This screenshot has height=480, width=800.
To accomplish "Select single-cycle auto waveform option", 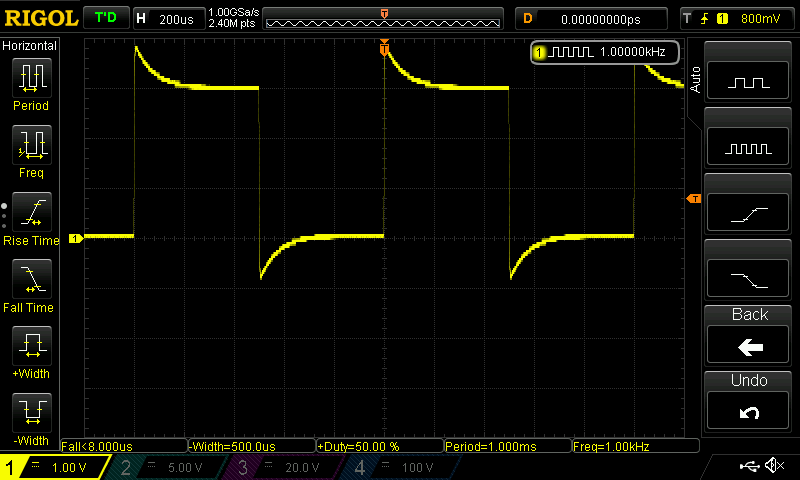I will pos(749,82).
